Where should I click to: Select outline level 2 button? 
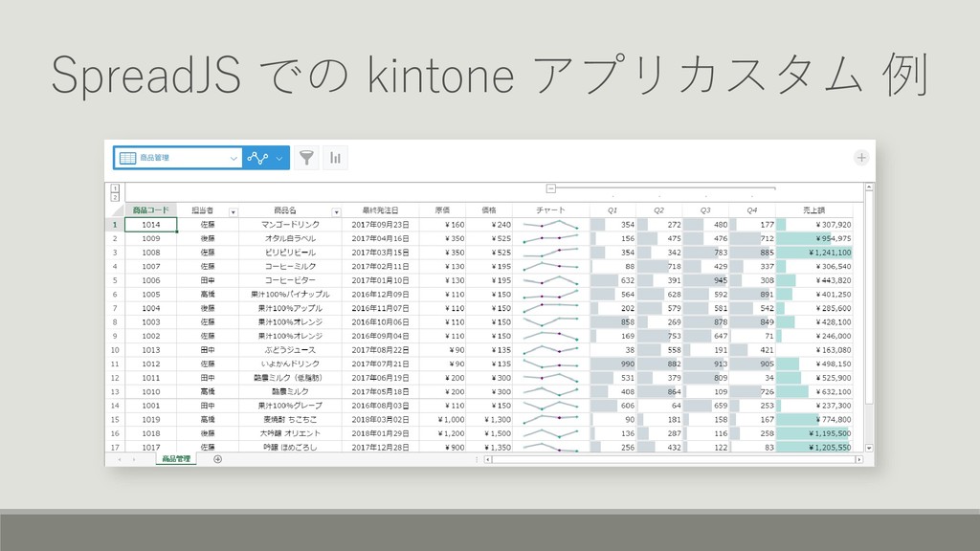tap(115, 197)
